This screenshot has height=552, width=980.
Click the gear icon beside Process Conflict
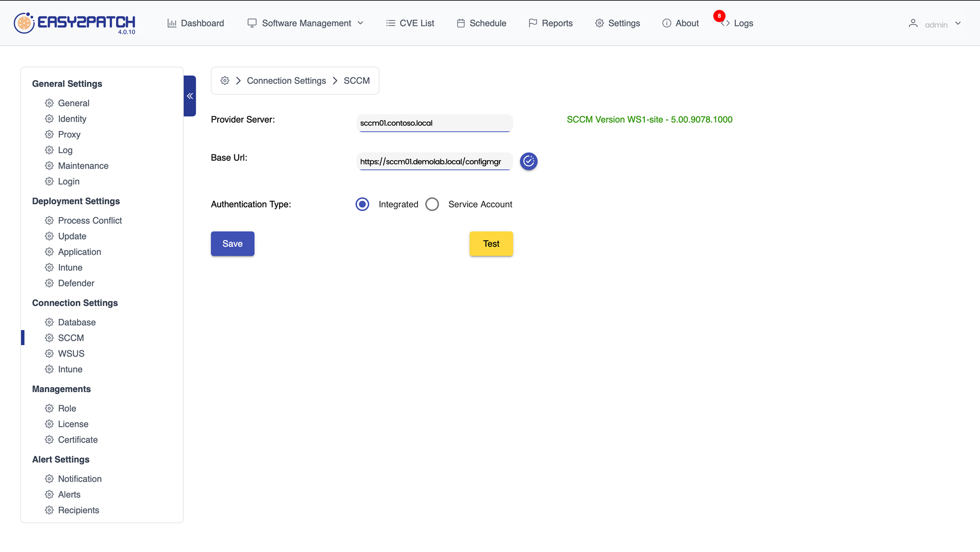[x=49, y=221]
